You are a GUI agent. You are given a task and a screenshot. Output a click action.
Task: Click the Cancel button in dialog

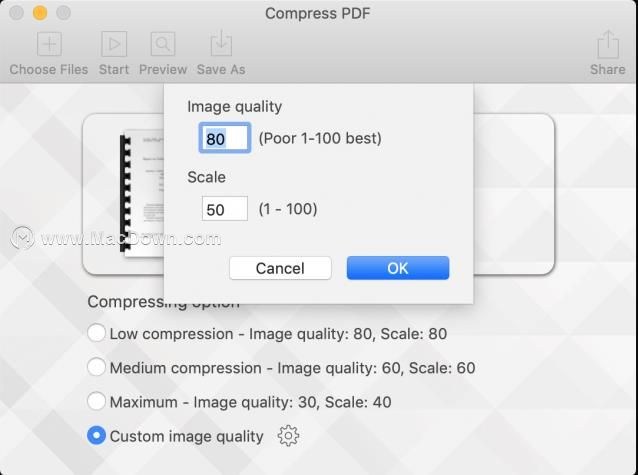click(x=280, y=268)
